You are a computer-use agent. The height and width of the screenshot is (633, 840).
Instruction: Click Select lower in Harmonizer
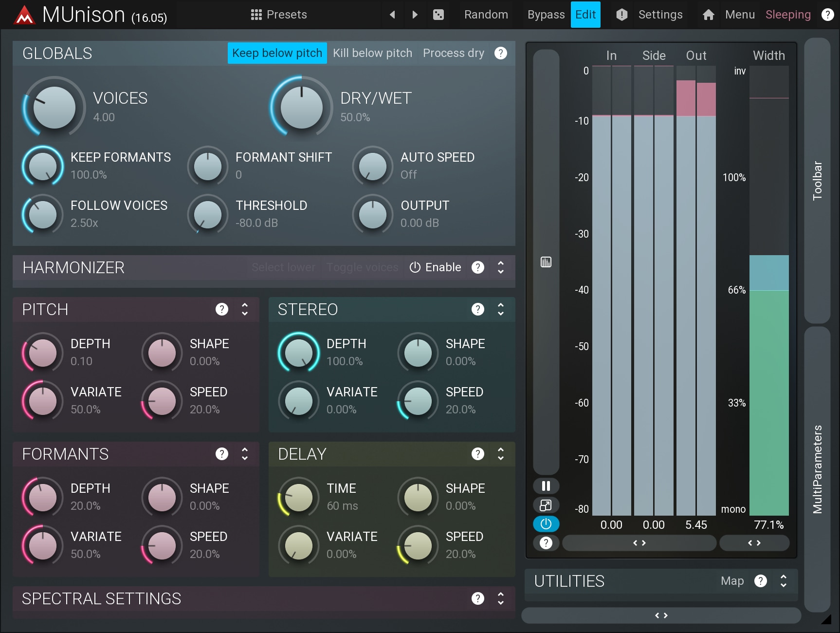[x=284, y=267]
